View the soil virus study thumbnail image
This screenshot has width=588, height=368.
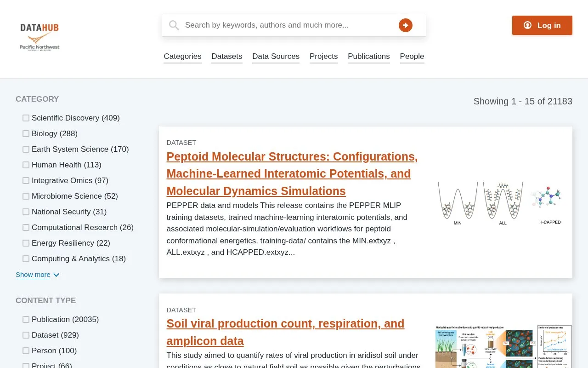click(503, 346)
